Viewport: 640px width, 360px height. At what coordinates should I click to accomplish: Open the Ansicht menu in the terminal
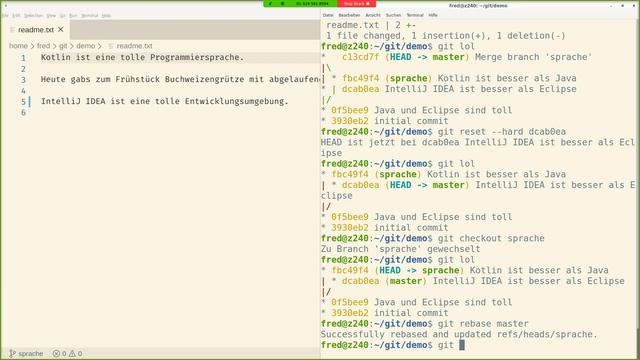(x=373, y=15)
